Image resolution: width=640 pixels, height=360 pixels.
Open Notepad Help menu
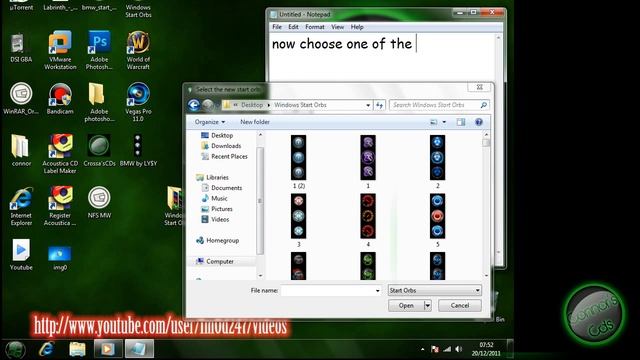[x=357, y=27]
